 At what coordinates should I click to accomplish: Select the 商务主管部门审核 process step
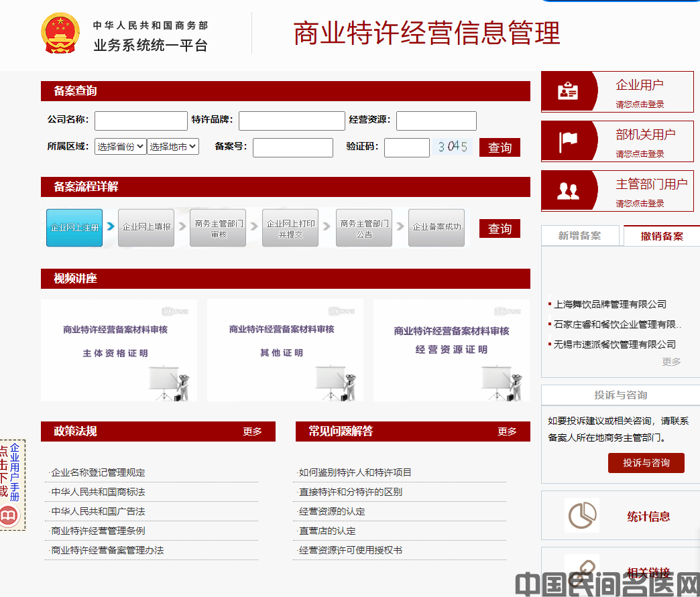point(218,228)
